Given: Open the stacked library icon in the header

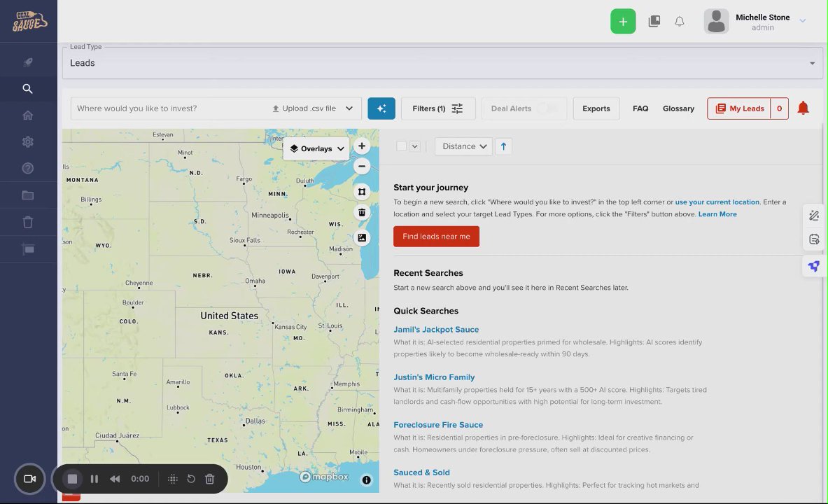Looking at the screenshot, I should 654,21.
